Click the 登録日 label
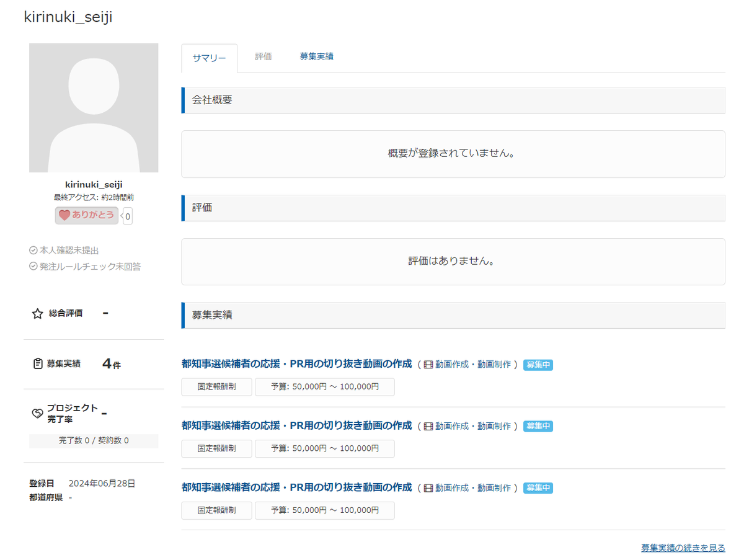The width and height of the screenshot is (744, 560). pos(42,483)
